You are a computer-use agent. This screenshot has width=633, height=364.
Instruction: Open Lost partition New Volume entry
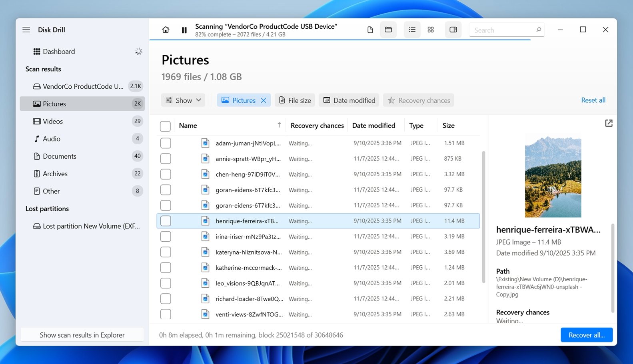click(82, 226)
